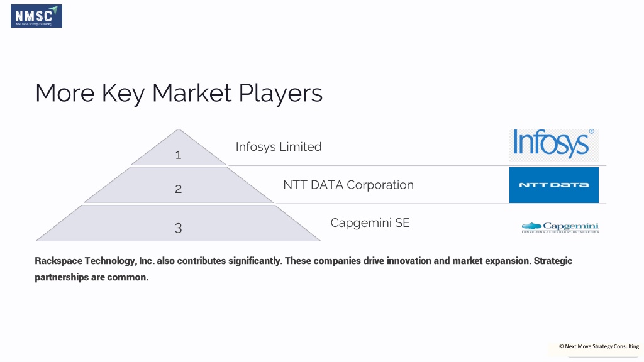Image resolution: width=644 pixels, height=362 pixels.
Task: Click the NTT DATA Corporation label
Action: pyautogui.click(x=348, y=185)
